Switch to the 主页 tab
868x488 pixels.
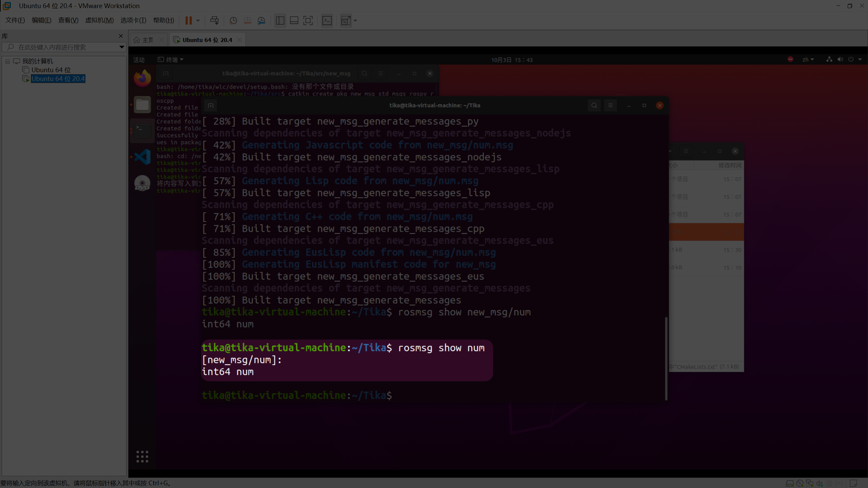point(147,40)
